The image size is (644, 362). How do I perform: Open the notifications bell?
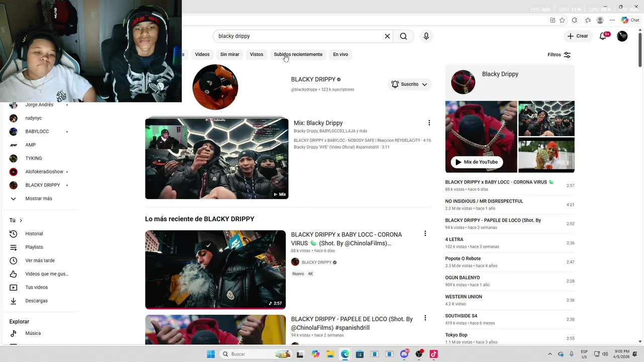click(x=603, y=36)
